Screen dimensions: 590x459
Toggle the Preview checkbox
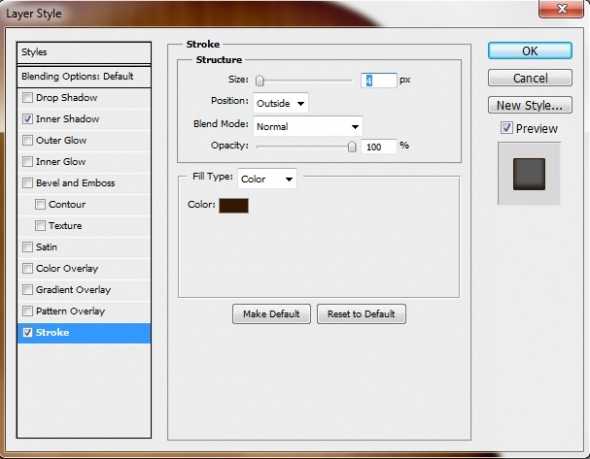506,128
